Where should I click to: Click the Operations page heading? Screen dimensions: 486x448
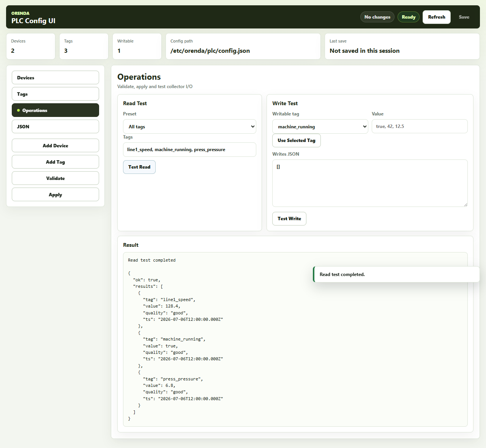(x=139, y=77)
